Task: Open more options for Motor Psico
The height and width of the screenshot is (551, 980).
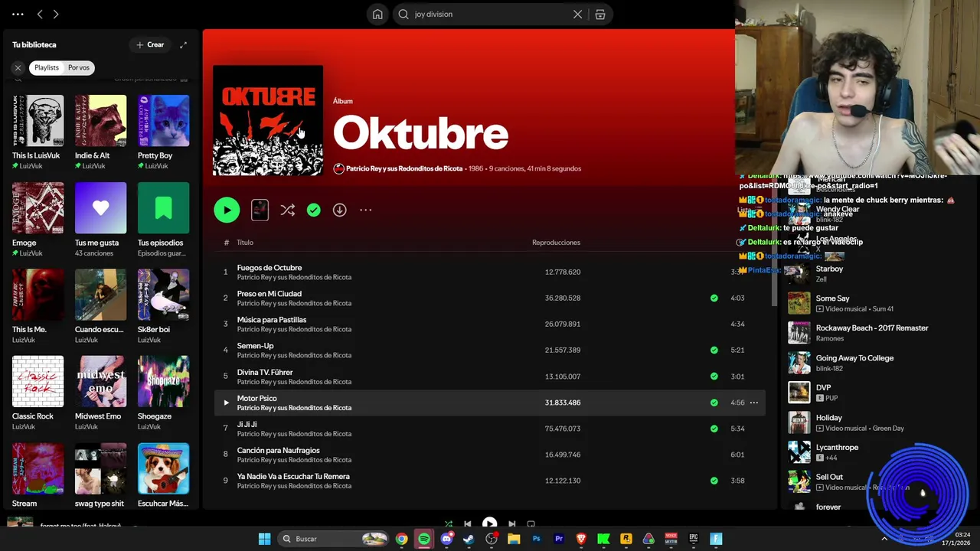Action: (754, 403)
